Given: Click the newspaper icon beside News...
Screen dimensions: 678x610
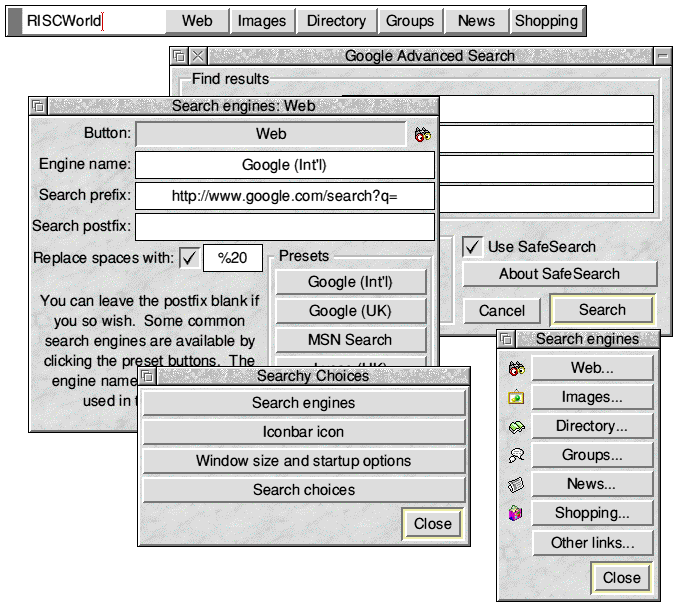Looking at the screenshot, I should (x=516, y=484).
